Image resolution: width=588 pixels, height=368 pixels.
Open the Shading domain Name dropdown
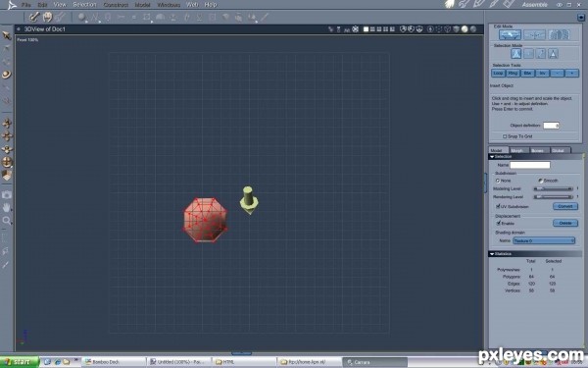(x=544, y=240)
